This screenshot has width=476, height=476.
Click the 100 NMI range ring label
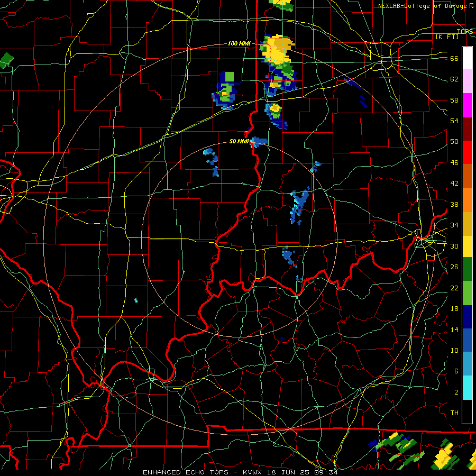click(x=239, y=44)
